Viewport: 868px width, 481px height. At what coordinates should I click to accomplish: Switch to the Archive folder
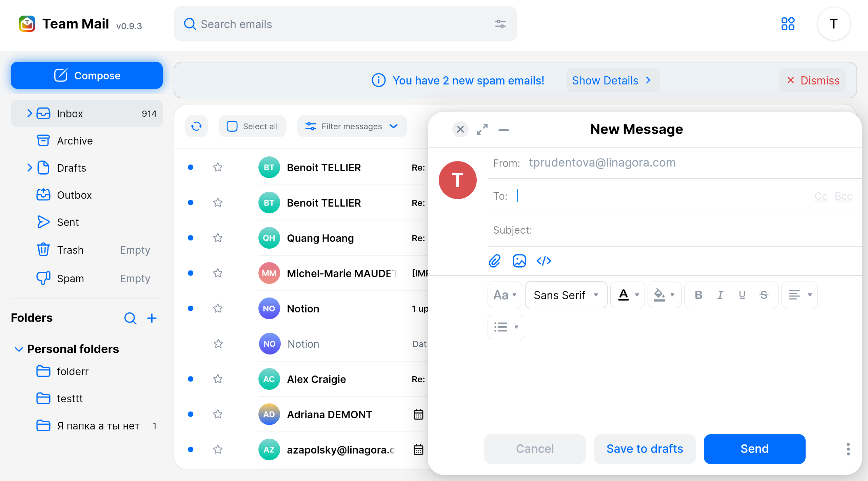75,140
